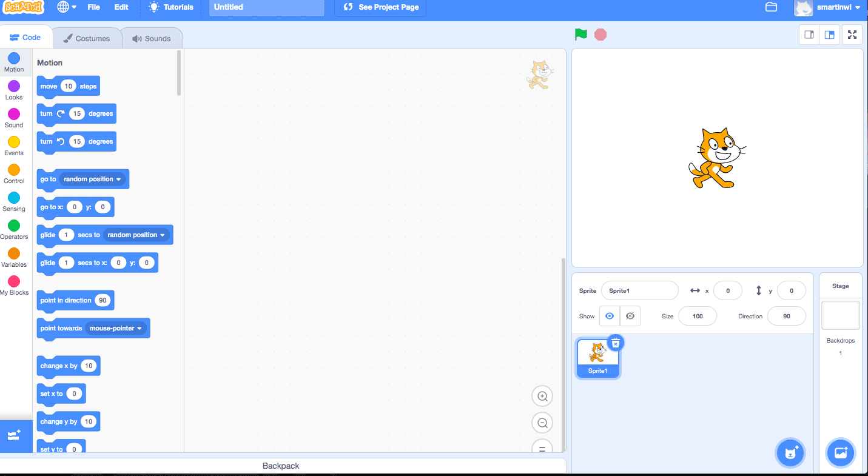Click the sprite Direction field
868x476 pixels.
click(x=787, y=316)
